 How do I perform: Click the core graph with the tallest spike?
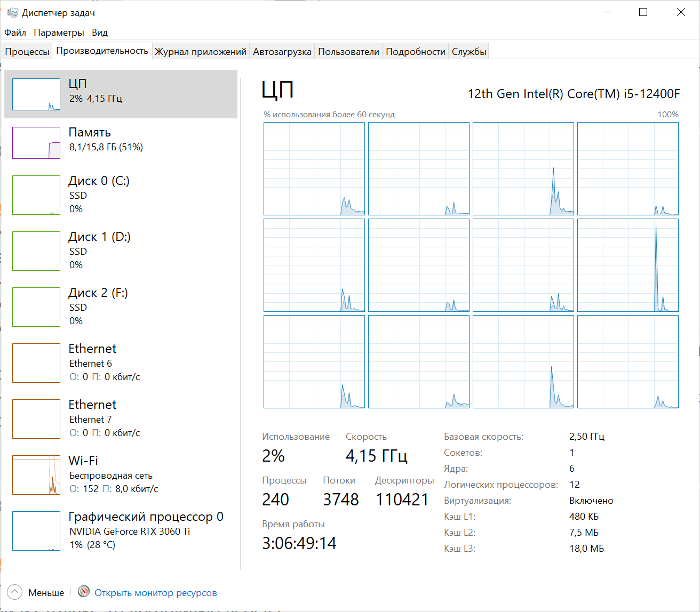[x=628, y=265]
